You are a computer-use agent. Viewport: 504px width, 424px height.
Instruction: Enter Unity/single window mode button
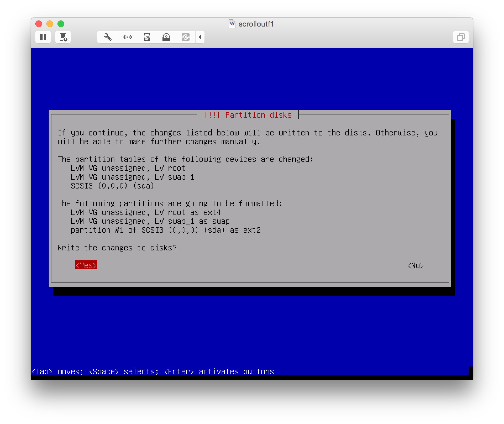(461, 37)
